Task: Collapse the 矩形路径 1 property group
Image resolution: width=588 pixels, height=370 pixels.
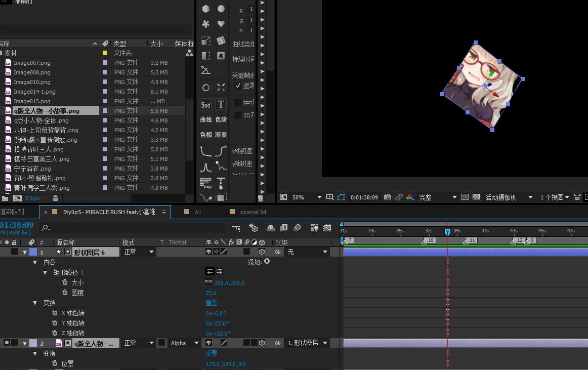Action: pos(45,272)
